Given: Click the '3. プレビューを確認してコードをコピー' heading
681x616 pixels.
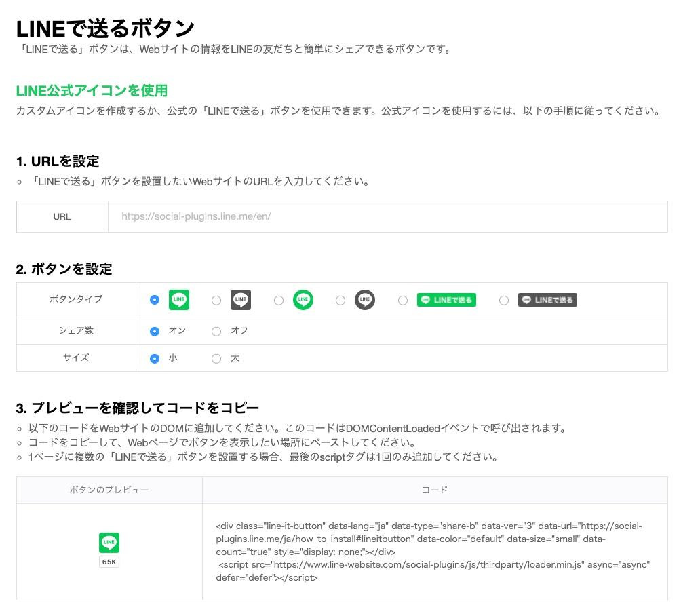Looking at the screenshot, I should tap(137, 408).
